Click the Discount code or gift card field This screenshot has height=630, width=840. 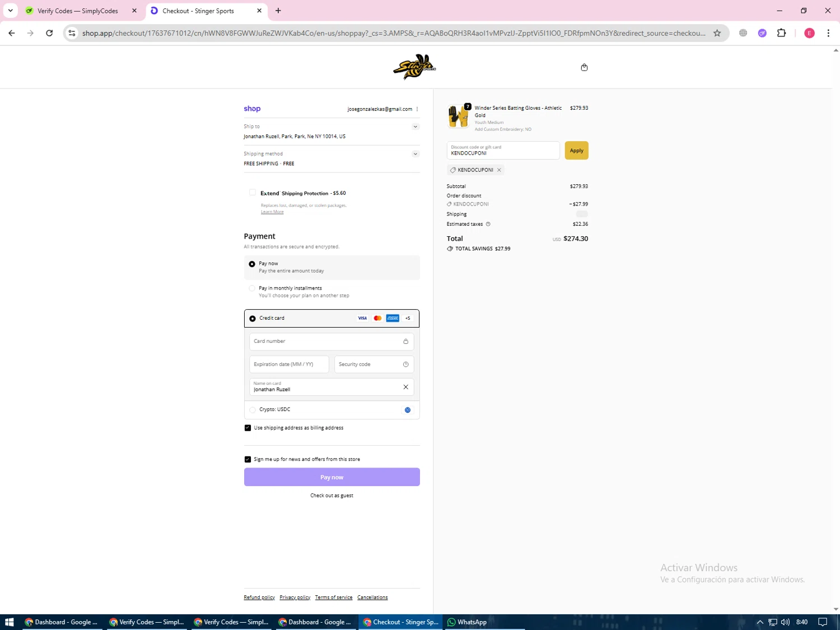click(503, 151)
